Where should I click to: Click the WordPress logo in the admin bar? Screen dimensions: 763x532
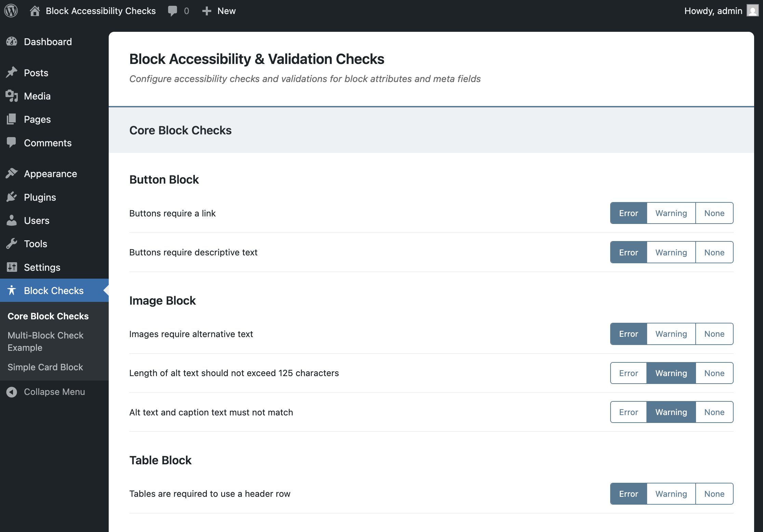(11, 11)
